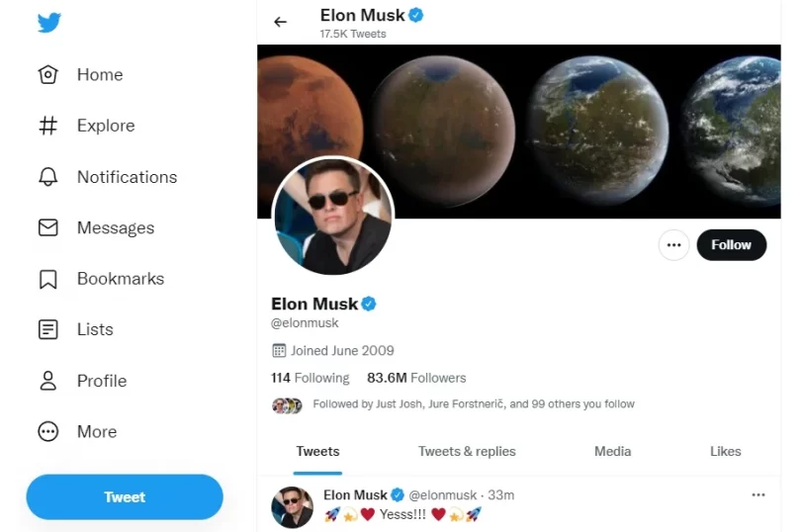The width and height of the screenshot is (801, 532).
Task: Open the Profile person icon
Action: [47, 381]
